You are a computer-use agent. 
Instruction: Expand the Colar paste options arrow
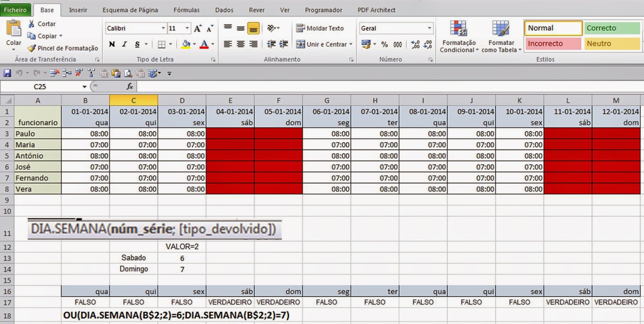tap(13, 49)
